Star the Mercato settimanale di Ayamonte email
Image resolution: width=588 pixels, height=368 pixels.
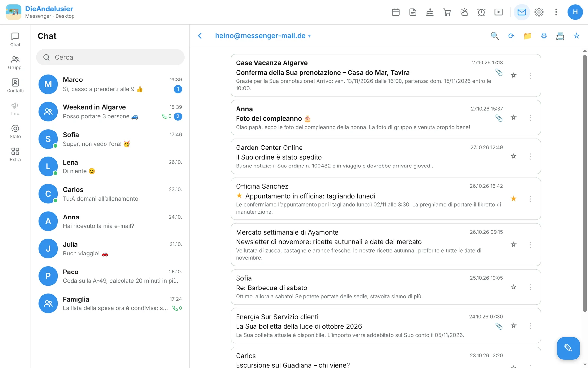click(x=514, y=245)
